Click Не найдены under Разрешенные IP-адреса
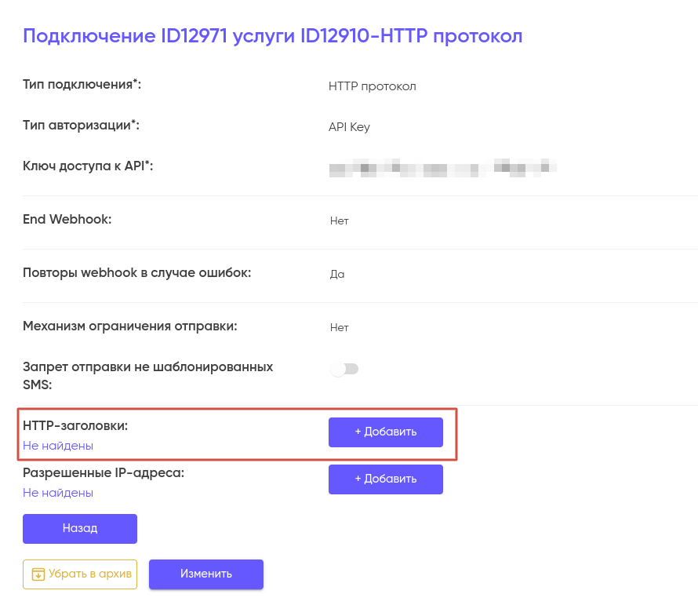 [x=58, y=493]
